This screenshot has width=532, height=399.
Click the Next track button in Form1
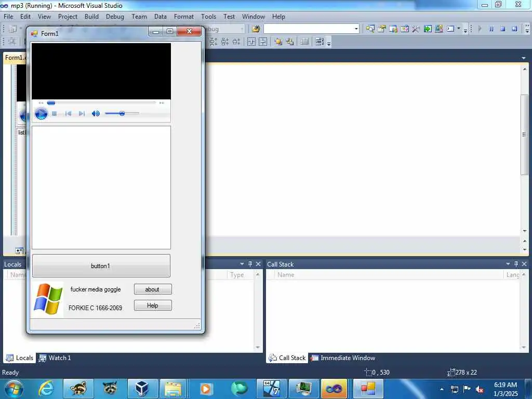tap(82, 114)
